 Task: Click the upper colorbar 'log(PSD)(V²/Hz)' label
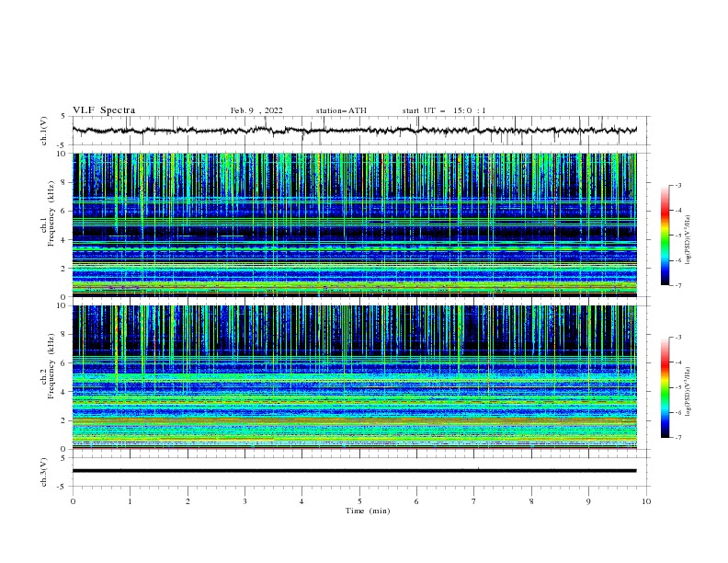pyautogui.click(x=688, y=240)
